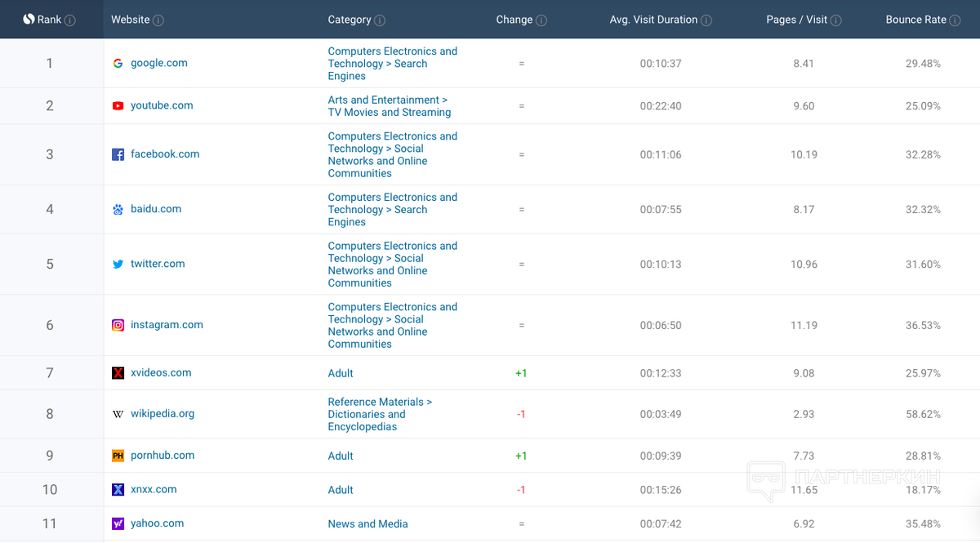Click the Baidu paw favicon in row 4
980x543 pixels.
(x=118, y=209)
